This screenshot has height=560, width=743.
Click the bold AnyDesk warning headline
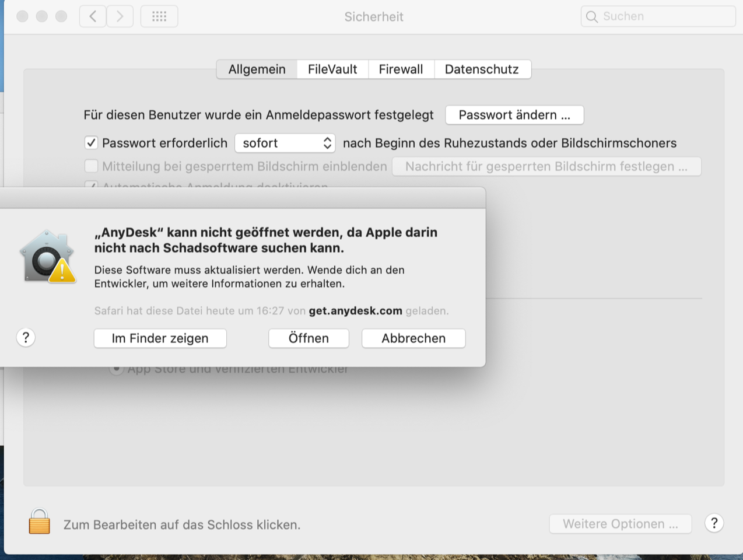[x=266, y=240]
